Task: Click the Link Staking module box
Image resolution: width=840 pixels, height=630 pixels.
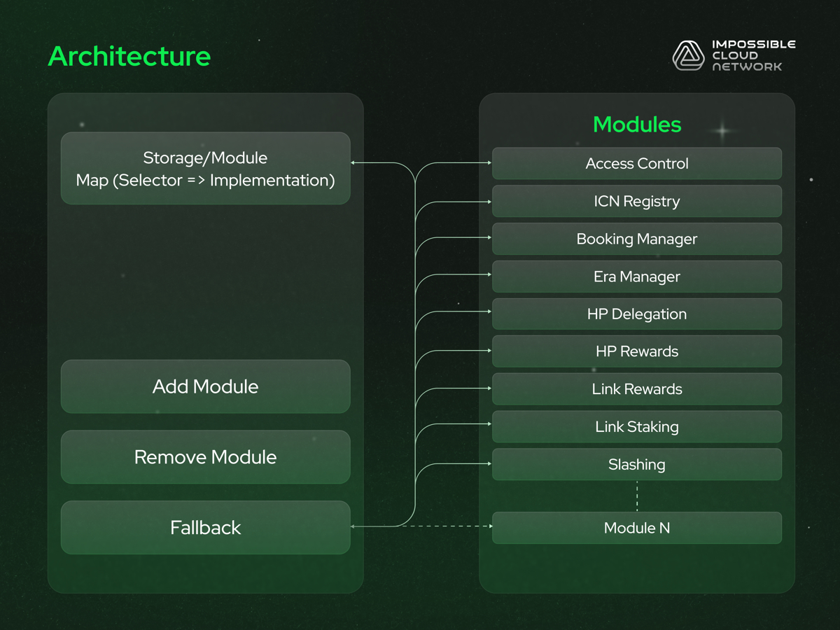Action: pos(637,426)
